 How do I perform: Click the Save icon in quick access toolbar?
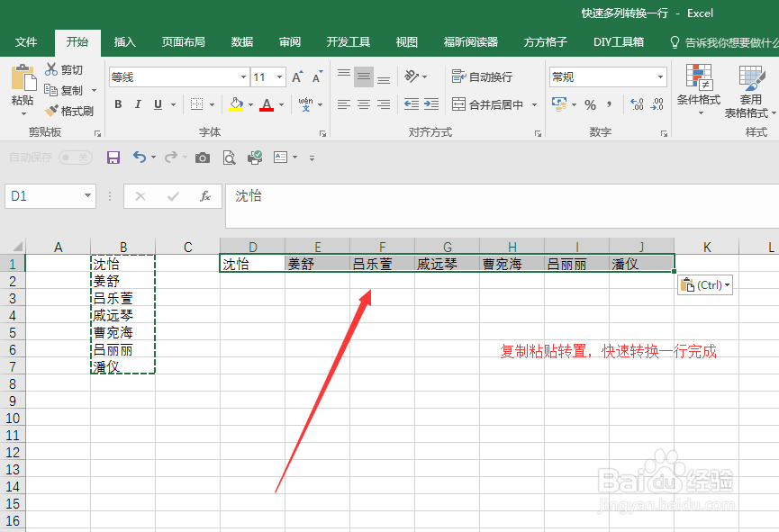[113, 157]
